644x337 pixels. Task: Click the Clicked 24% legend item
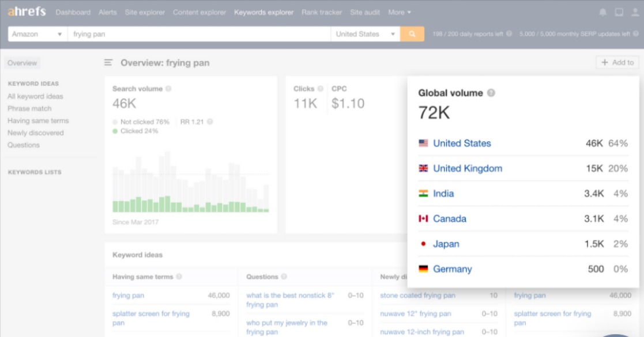[x=135, y=131]
